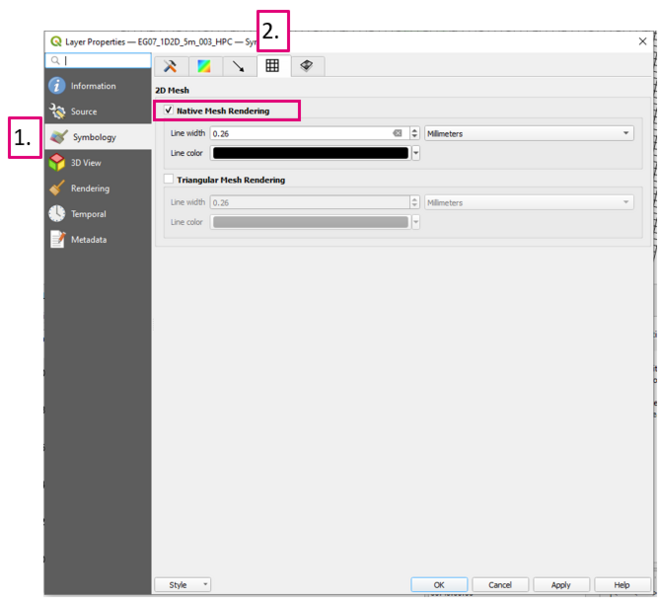
Task: Go to the Source settings page
Action: pyautogui.click(x=84, y=112)
